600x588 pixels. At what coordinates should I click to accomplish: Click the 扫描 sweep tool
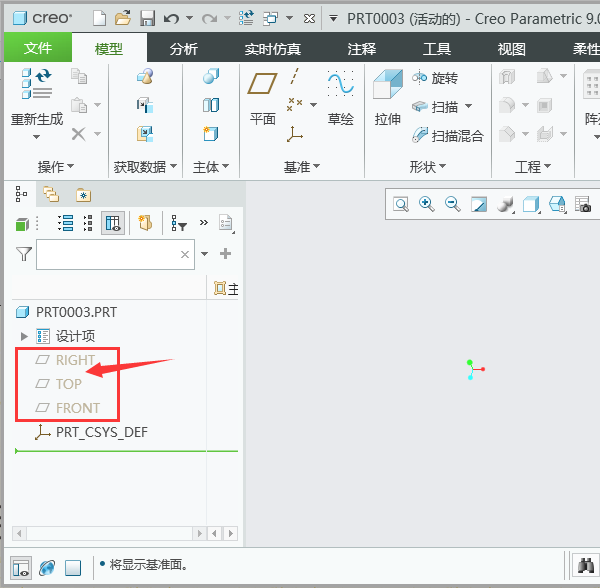435,107
